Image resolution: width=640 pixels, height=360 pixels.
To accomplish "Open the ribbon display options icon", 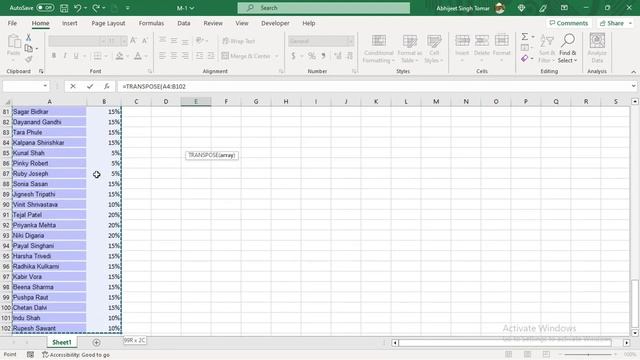I will click(x=564, y=8).
